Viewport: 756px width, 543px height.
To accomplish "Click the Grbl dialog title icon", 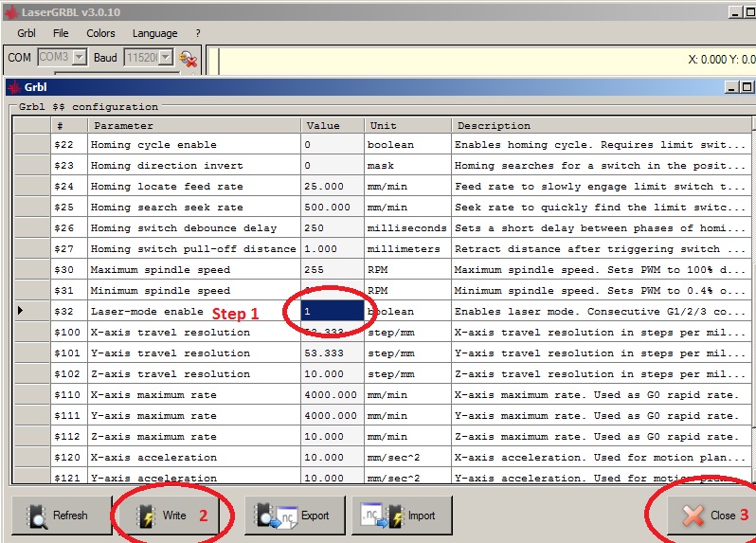I will [x=15, y=87].
